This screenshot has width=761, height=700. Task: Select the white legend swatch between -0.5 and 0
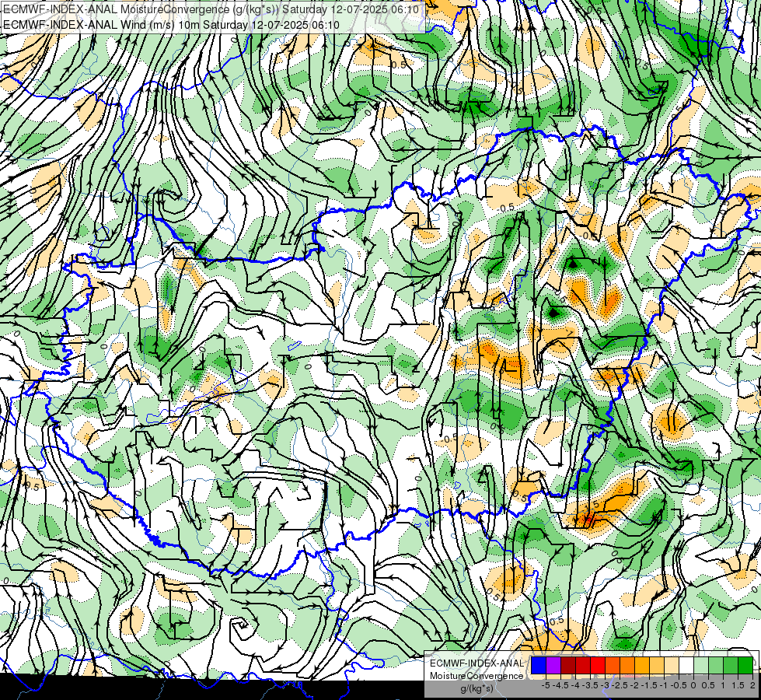pos(686,665)
